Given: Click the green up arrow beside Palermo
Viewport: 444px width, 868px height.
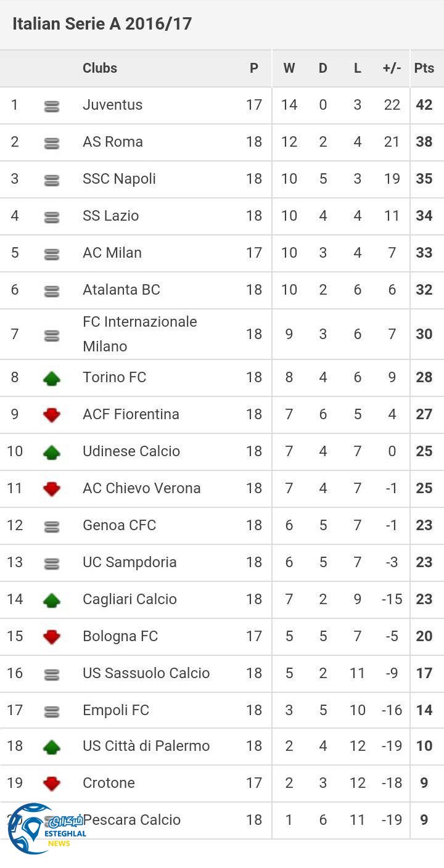Looking at the screenshot, I should 52,747.
